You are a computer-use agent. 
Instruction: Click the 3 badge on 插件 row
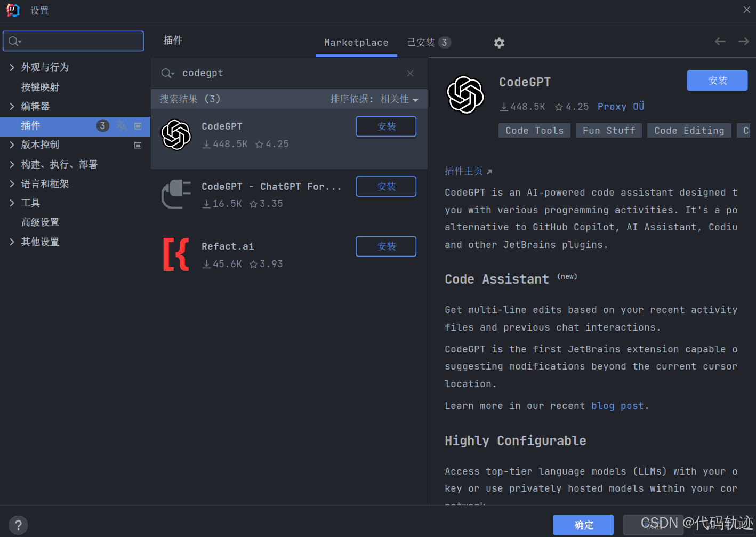click(102, 126)
